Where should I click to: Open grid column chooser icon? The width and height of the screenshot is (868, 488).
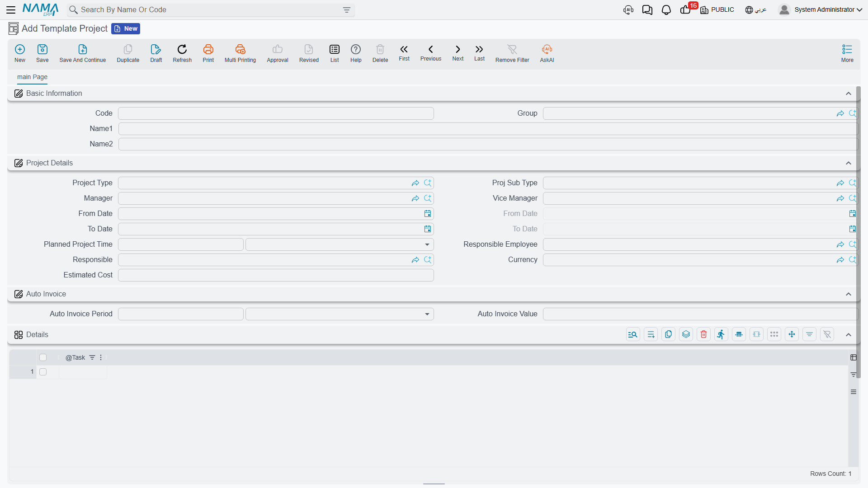coord(854,357)
